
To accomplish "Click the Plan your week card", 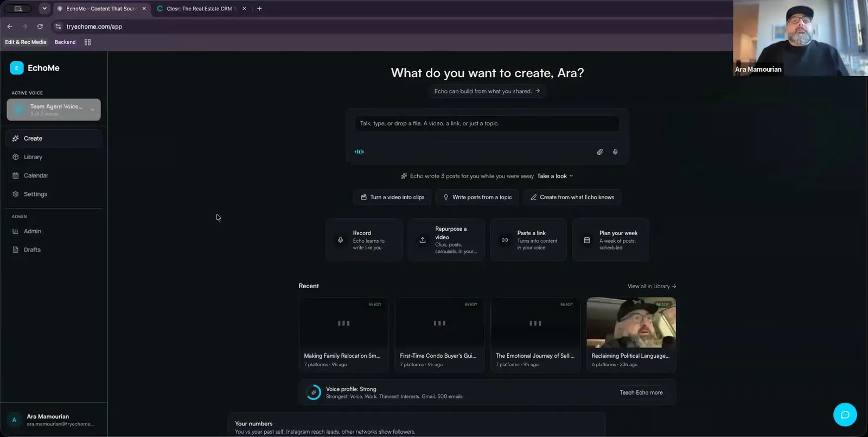I will [611, 240].
